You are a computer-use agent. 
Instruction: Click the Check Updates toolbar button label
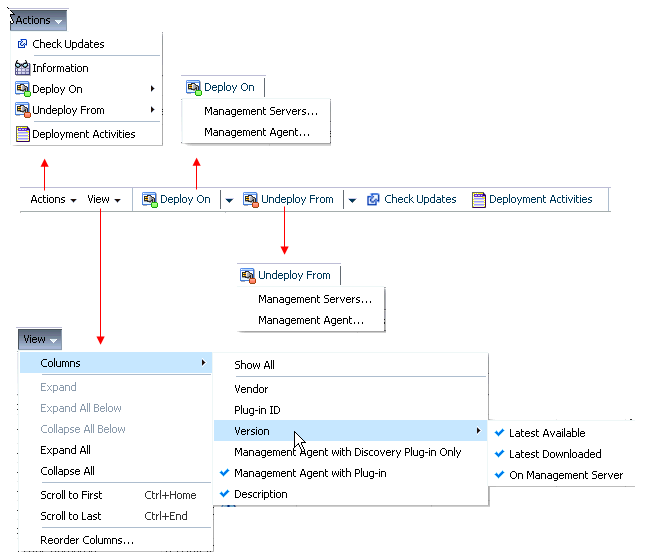(x=420, y=199)
